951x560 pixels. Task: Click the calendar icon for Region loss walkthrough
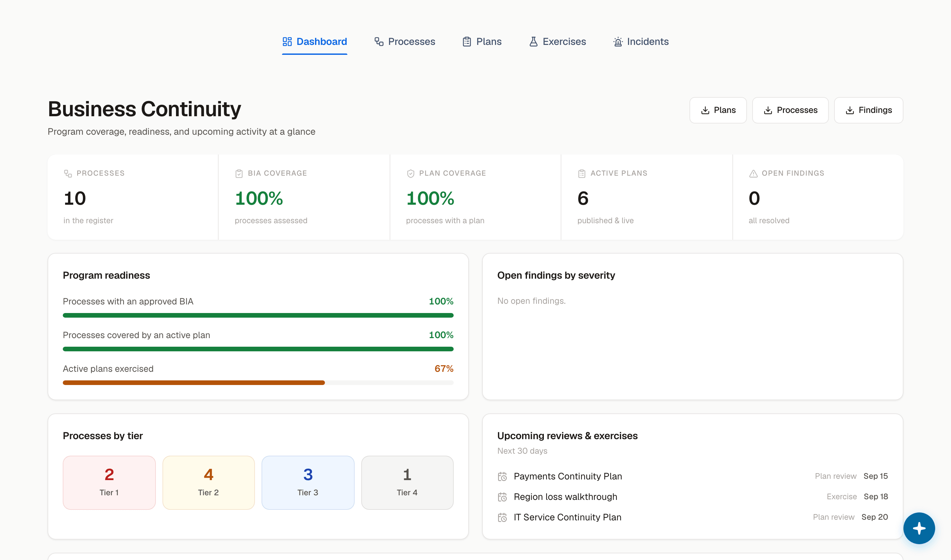[502, 497]
